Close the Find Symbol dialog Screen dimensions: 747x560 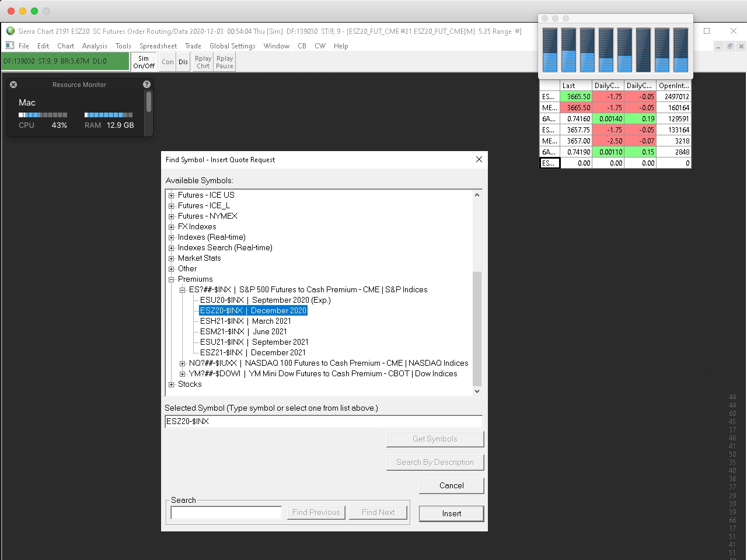tap(479, 159)
